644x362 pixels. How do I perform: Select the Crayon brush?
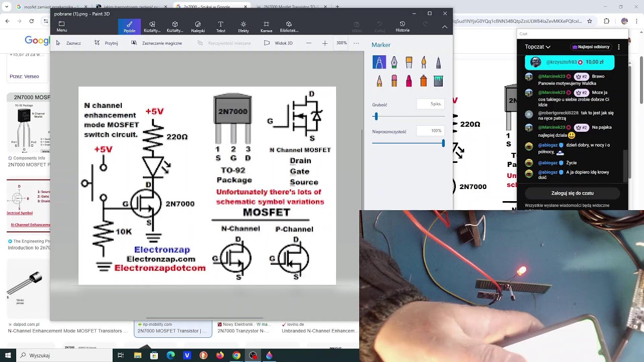[409, 80]
